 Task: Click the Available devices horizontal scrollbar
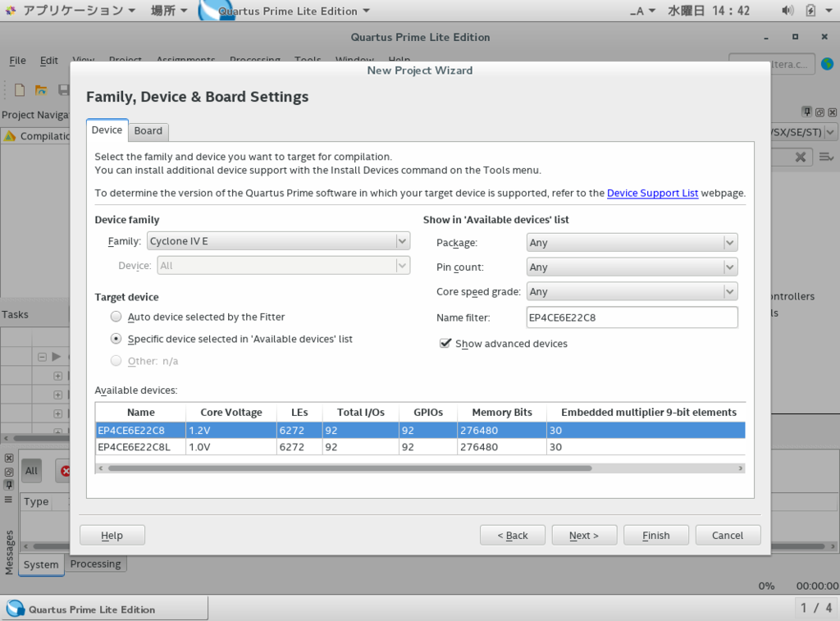(349, 468)
